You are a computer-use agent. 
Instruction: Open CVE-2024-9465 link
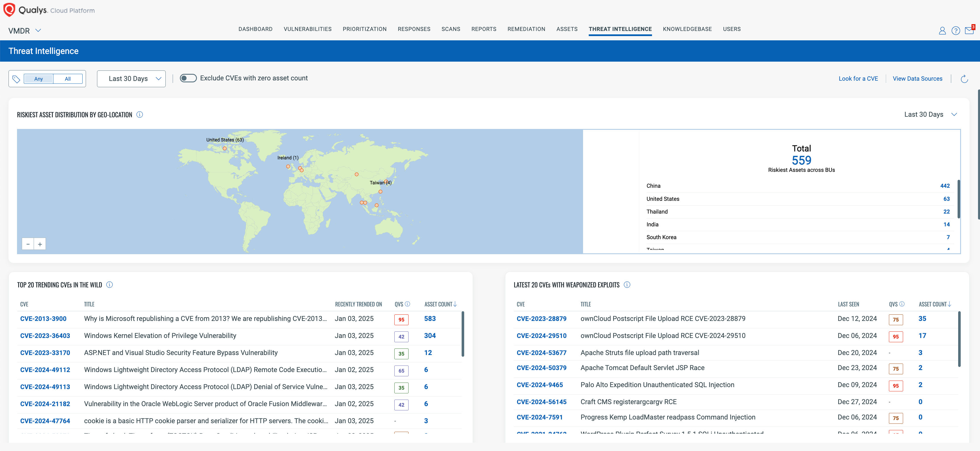[x=539, y=385]
